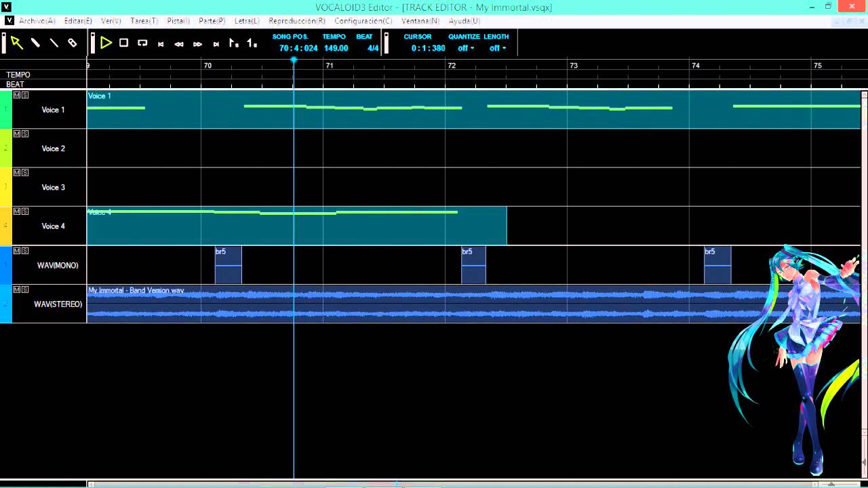Screen dimensions: 868x488
Task: Select the line tool
Action: point(54,43)
